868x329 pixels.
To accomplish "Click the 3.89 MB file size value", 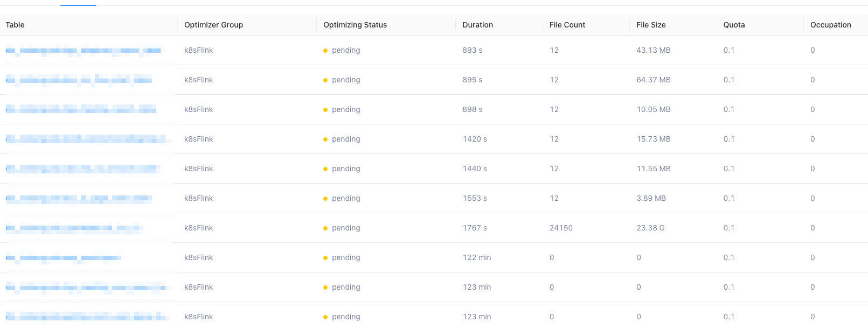I will coord(651,198).
